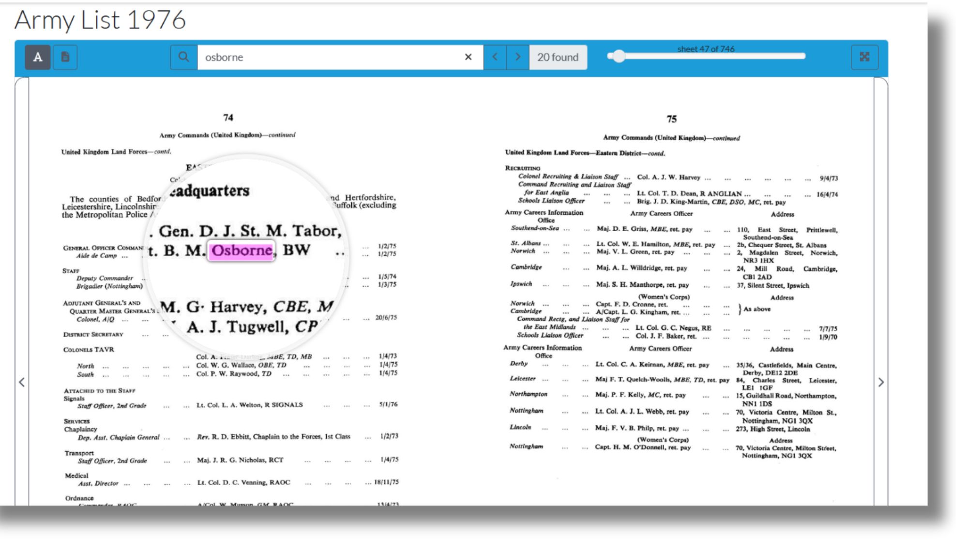Viewport: 968px width, 560px height.
Task: Click the page number 74 heading
Action: pos(228,118)
